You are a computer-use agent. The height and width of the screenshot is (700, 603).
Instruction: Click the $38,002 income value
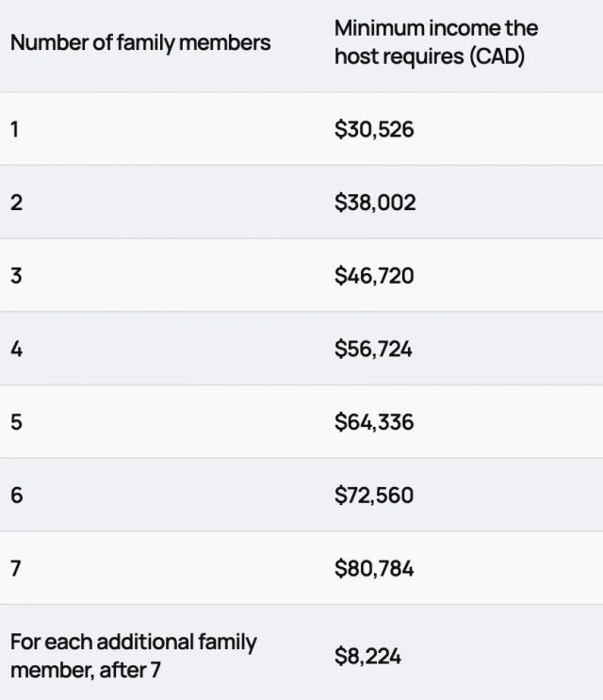pos(375,203)
